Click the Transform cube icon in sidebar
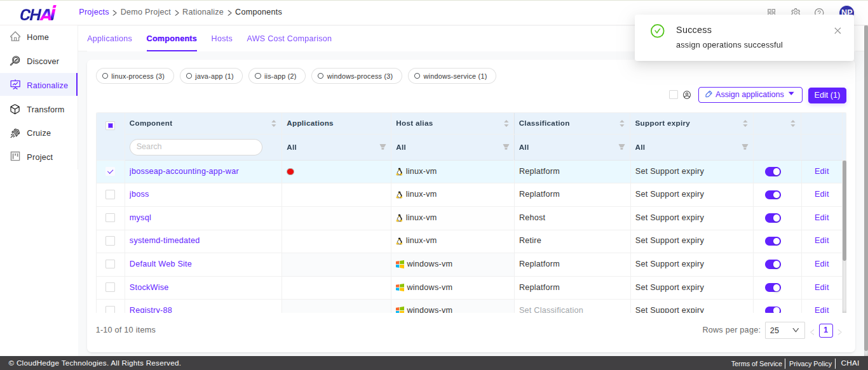The image size is (868, 370). [x=15, y=109]
